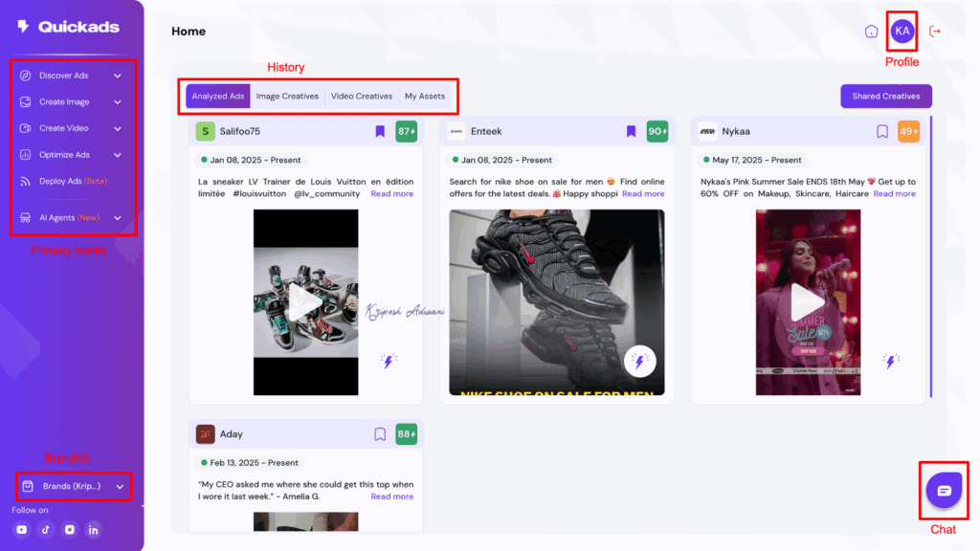Click the Deploy Ads broadcast icon

(25, 180)
